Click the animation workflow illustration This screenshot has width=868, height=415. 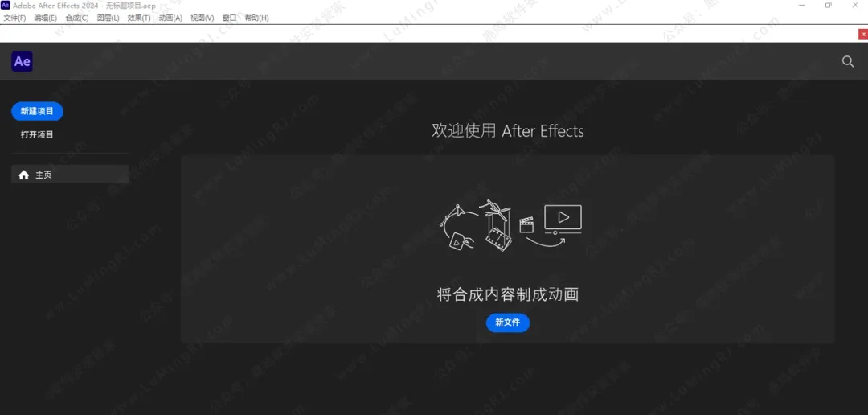click(x=510, y=225)
